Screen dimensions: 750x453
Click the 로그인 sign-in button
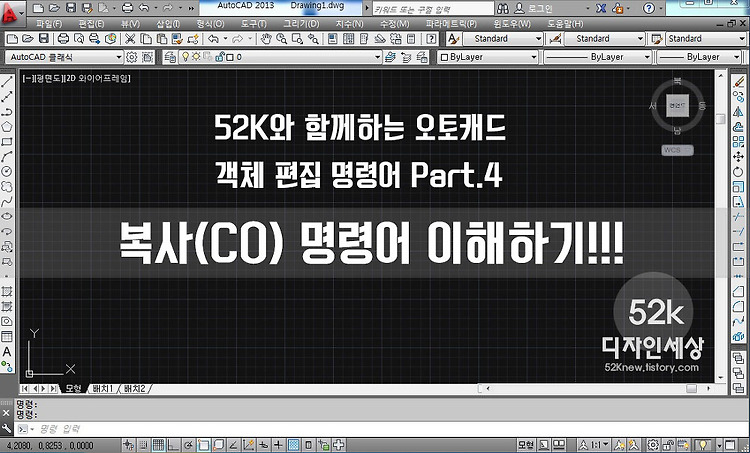click(533, 8)
